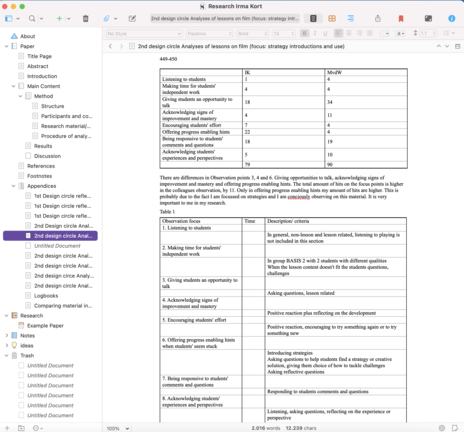Collapse the Paper folder
The width and height of the screenshot is (464, 432).
click(x=6, y=46)
